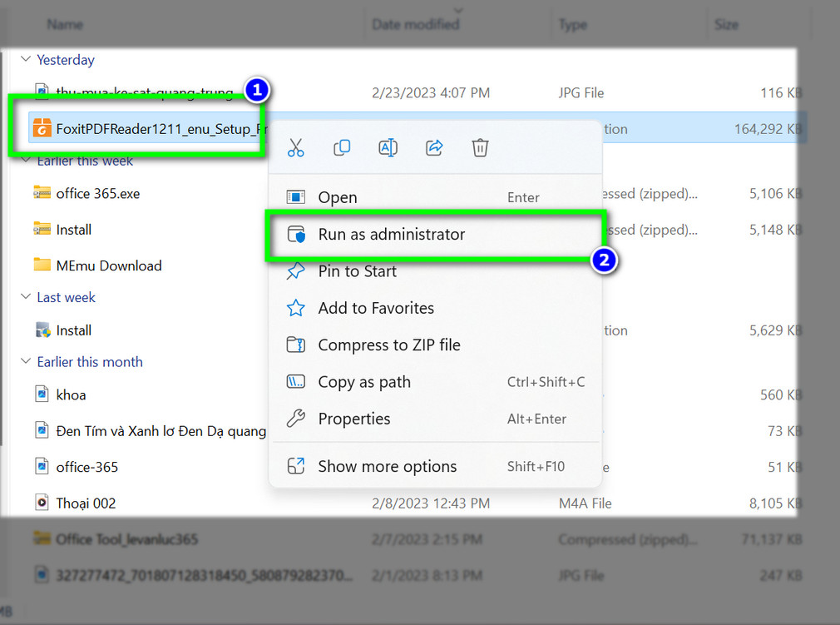Click the Cut scissors icon
Viewport: 840px width, 625px height.
point(296,147)
